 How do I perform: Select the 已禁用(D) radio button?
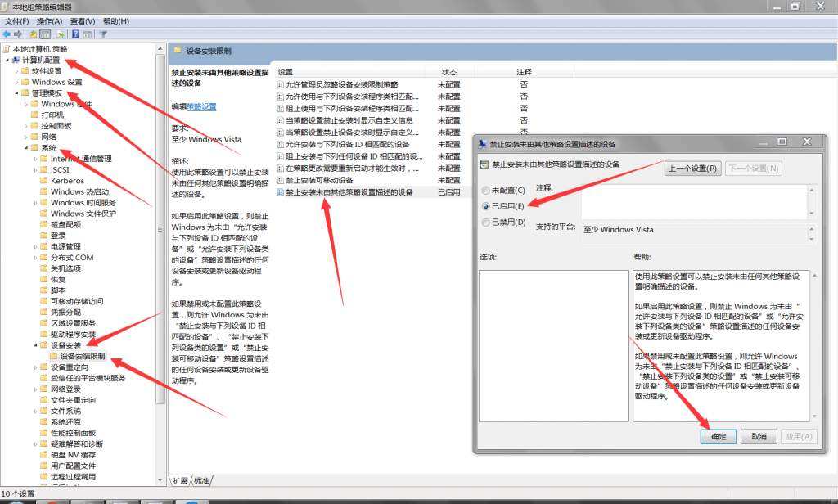(x=486, y=222)
